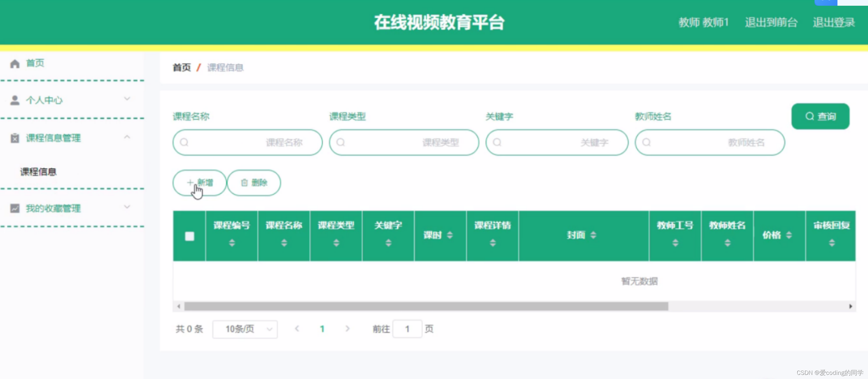Screen dimensions: 868x379
Task: Sort by 课程编号 column arrows
Action: (x=232, y=243)
